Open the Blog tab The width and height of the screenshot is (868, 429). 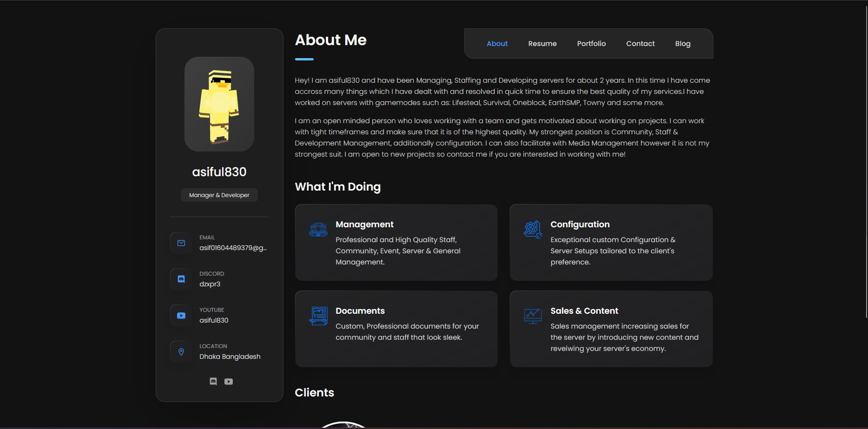(683, 44)
